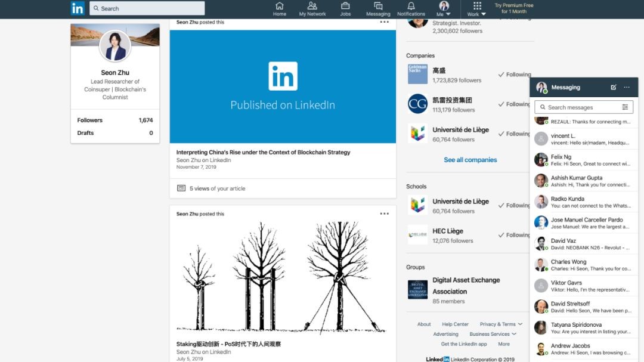Open the About footer link
The height and width of the screenshot is (362, 644).
424,324
